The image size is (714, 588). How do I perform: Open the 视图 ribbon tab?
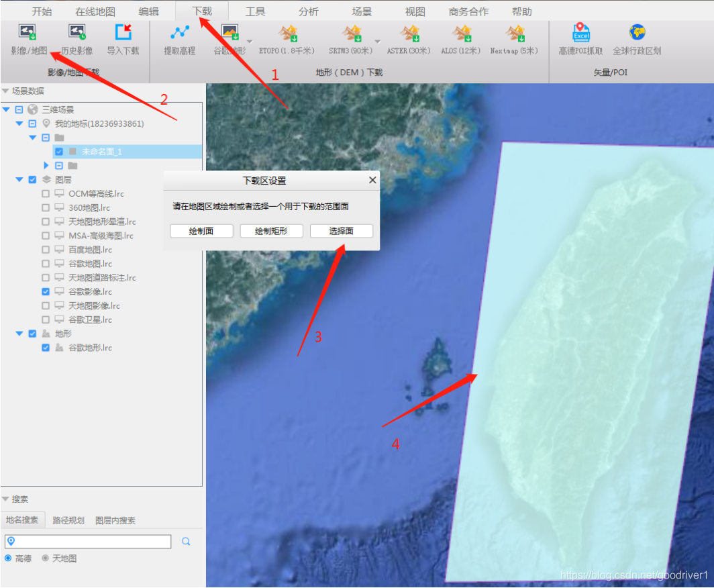415,11
